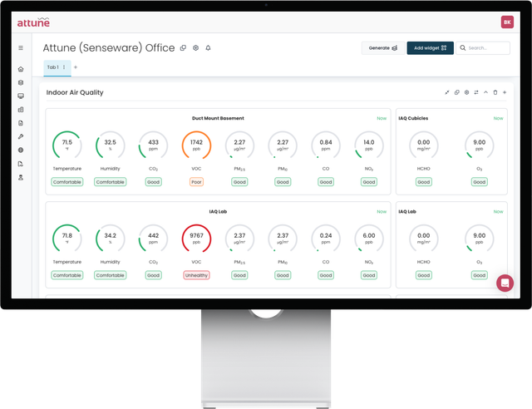Click the Search input field

pyautogui.click(x=483, y=48)
